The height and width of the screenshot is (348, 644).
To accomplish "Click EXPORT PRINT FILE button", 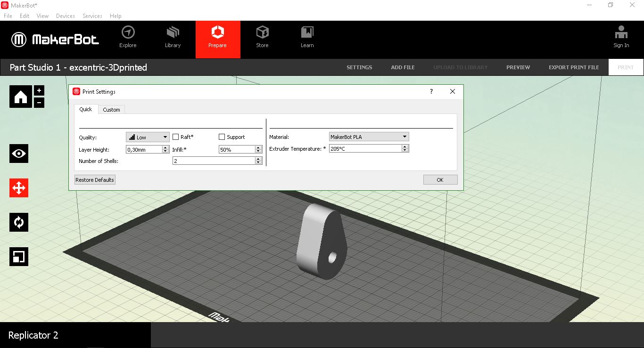I will (574, 67).
